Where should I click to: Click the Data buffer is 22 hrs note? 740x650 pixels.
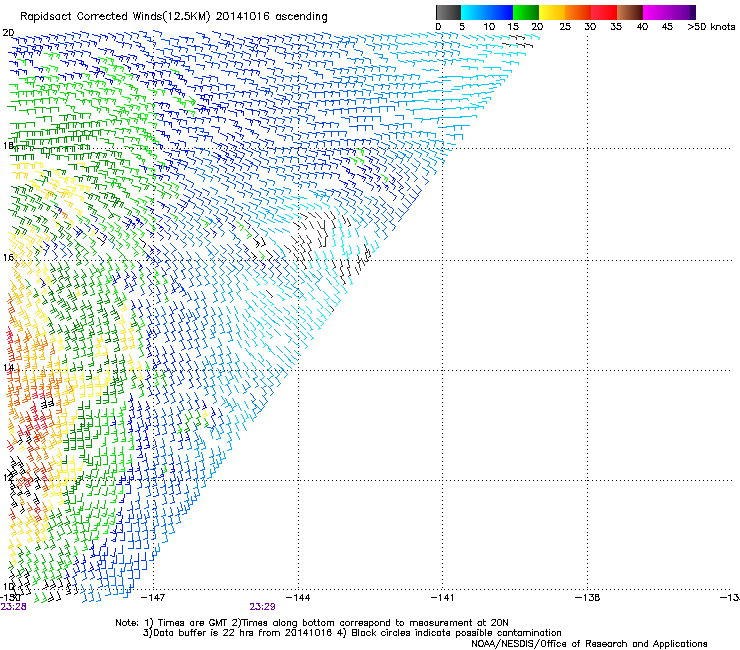point(238,633)
